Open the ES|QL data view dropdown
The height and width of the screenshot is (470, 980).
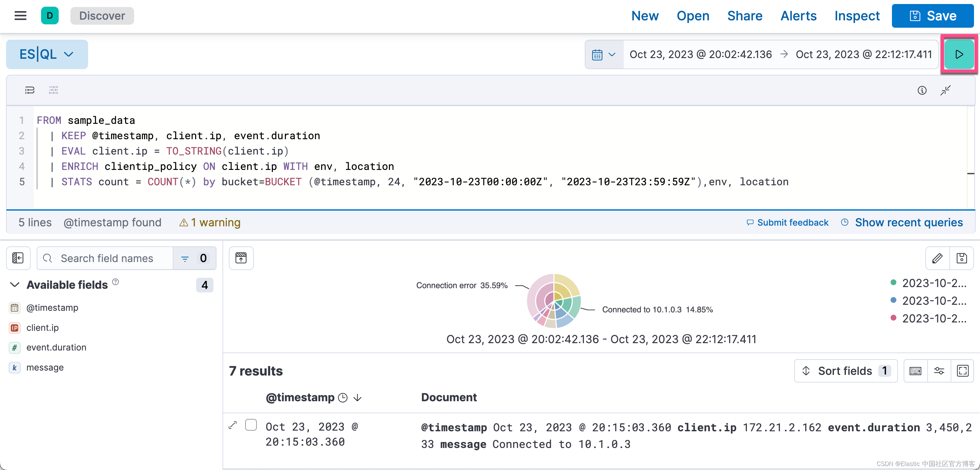coord(47,54)
